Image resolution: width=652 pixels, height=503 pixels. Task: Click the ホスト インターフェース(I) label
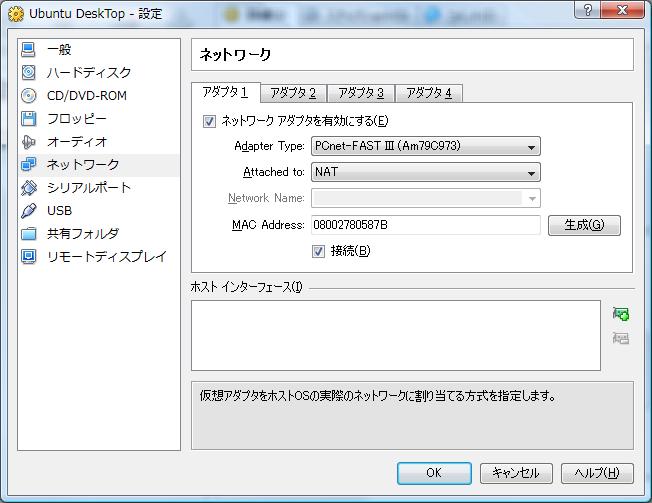(247, 287)
